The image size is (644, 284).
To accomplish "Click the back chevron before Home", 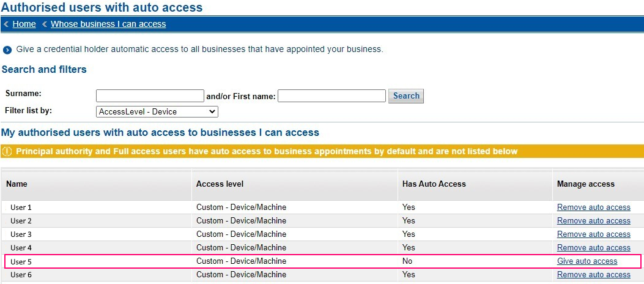I will pyautogui.click(x=6, y=24).
